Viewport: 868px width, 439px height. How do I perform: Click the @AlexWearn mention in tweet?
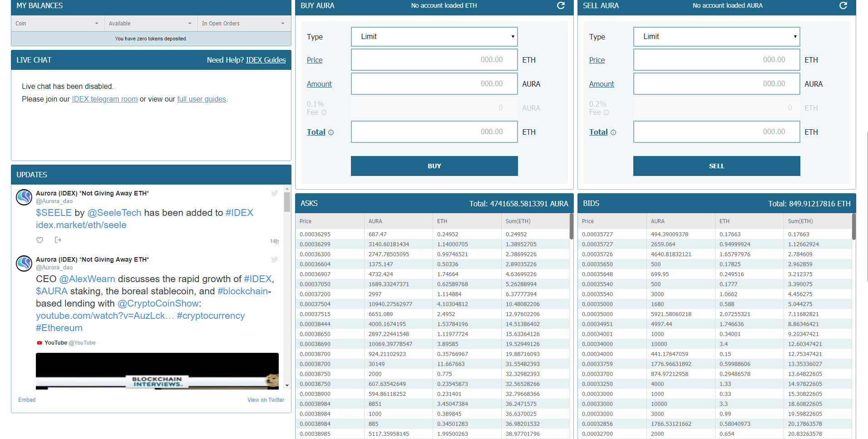point(87,279)
